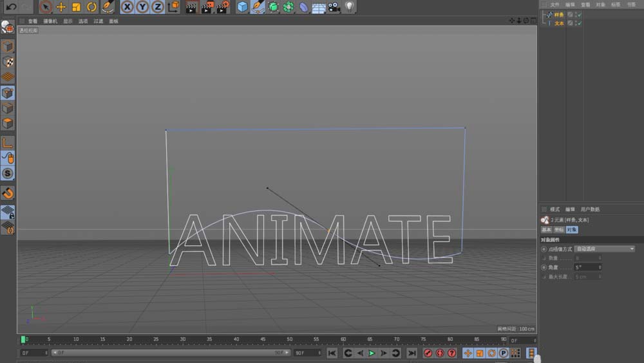644x363 pixels.
Task: Open Render Settings clapperboard with gear
Action: (x=223, y=7)
